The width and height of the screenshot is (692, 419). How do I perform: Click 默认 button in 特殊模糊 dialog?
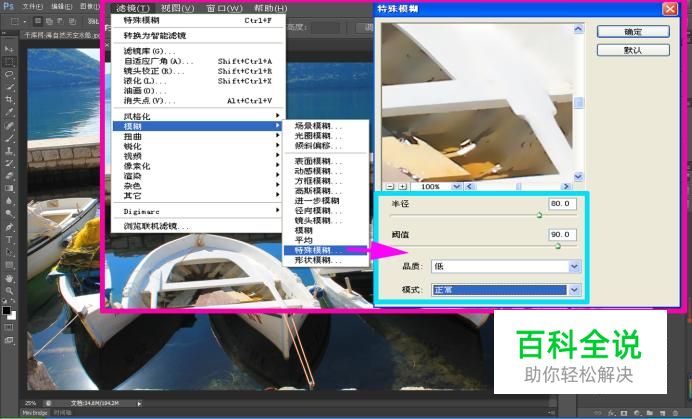point(633,50)
